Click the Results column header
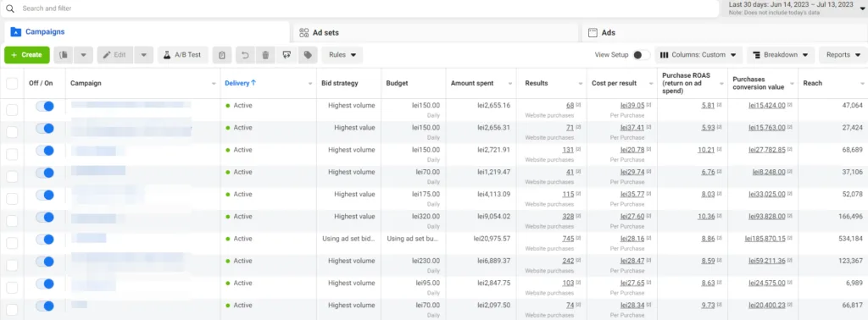 point(537,83)
